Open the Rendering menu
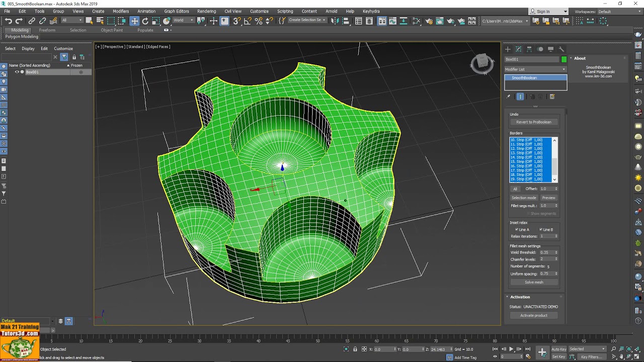Image resolution: width=644 pixels, height=362 pixels. click(206, 11)
